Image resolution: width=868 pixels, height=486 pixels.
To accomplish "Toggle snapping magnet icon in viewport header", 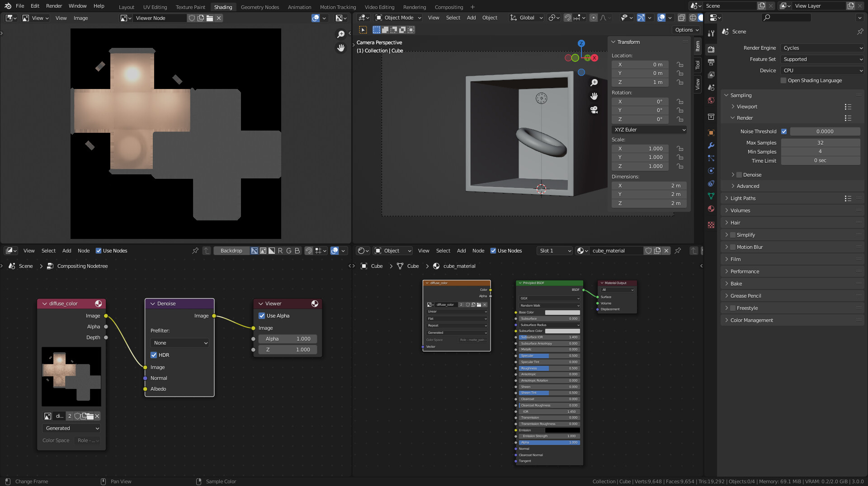I will 567,18.
